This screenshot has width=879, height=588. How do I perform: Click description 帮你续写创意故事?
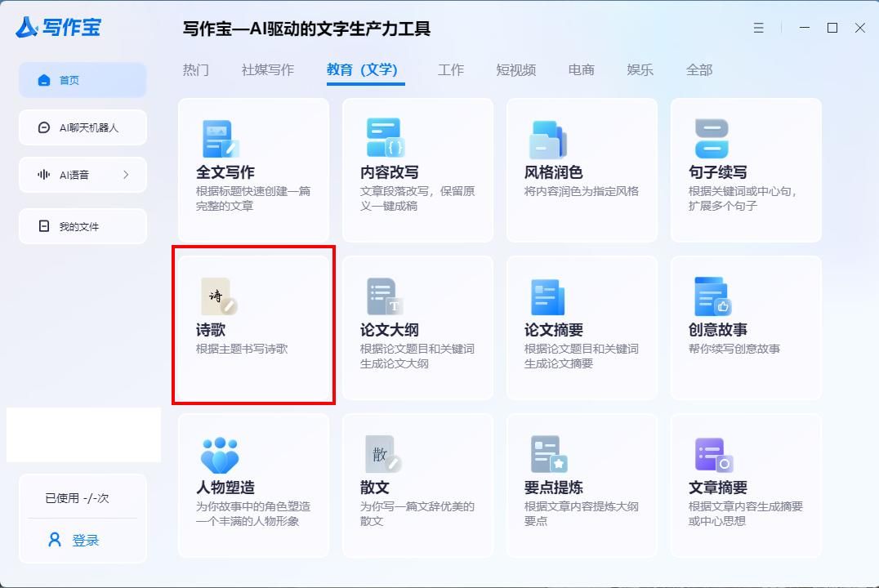pos(734,349)
